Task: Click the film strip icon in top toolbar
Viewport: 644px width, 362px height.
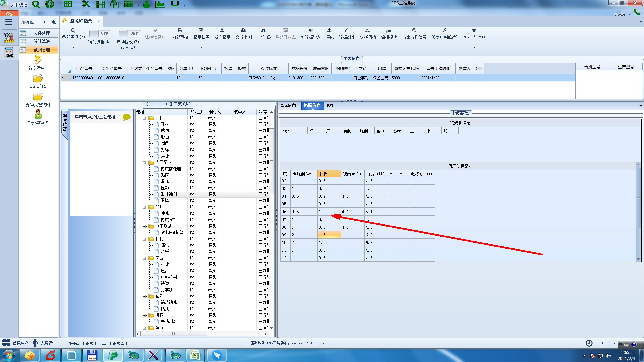Action: 100,4
